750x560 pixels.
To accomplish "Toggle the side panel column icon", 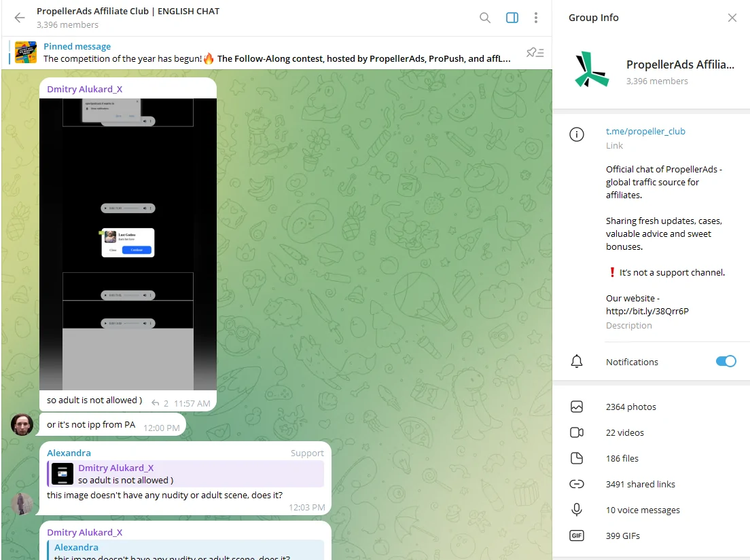I will coord(512,18).
